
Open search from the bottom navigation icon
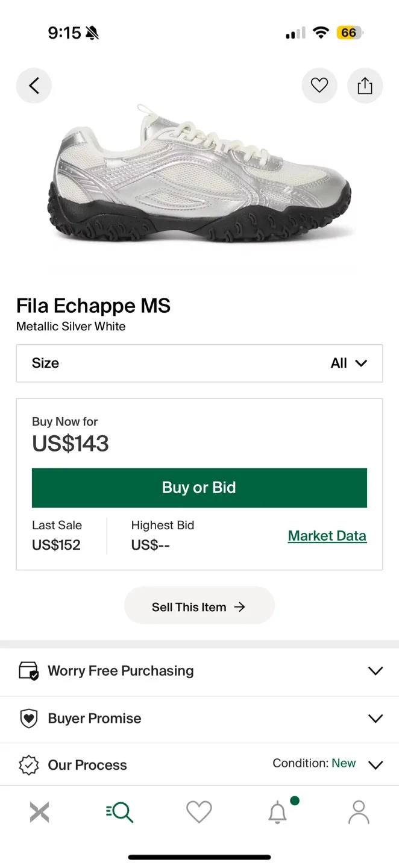click(119, 812)
